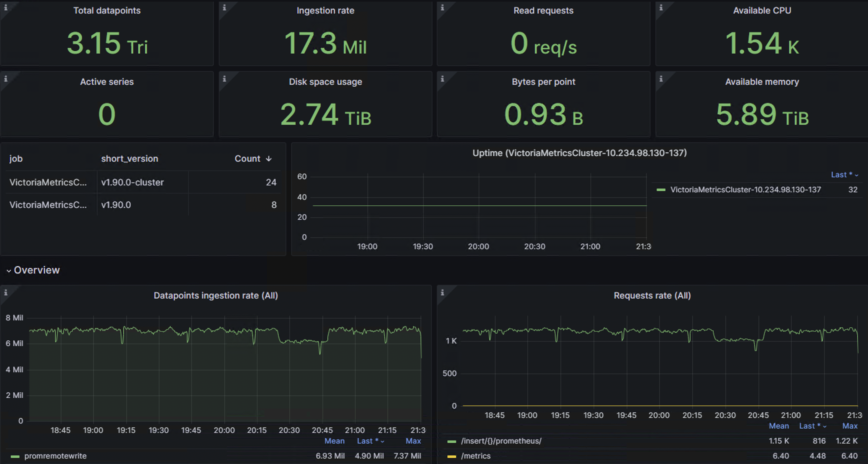Click the Active series panel title
This screenshot has width=868, height=464.
pyautogui.click(x=107, y=81)
